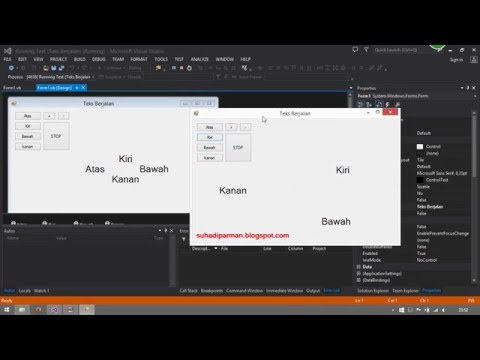Click the account picture icon beside Sign in

click(x=474, y=60)
